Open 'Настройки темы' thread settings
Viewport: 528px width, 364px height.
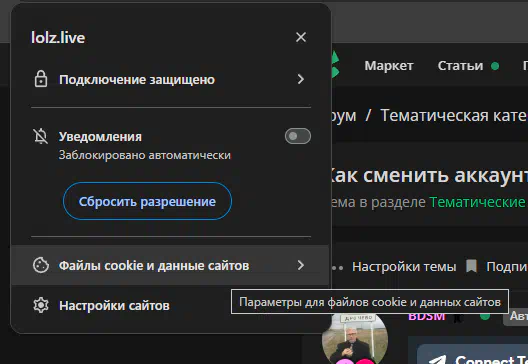pos(404,267)
